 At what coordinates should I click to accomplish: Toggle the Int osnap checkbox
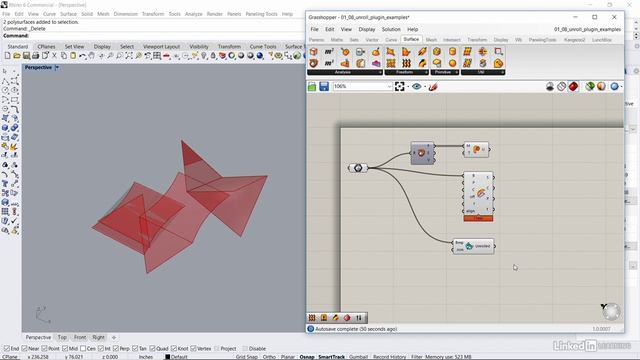[101, 349]
